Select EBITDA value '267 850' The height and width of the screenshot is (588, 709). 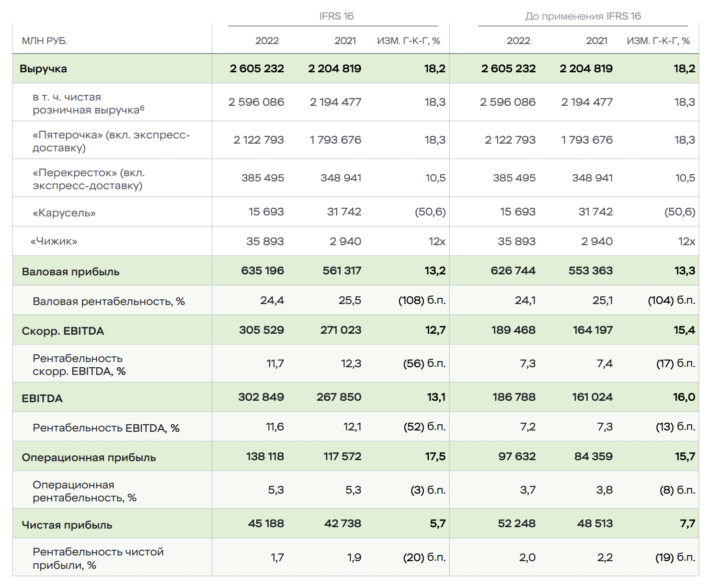[339, 397]
